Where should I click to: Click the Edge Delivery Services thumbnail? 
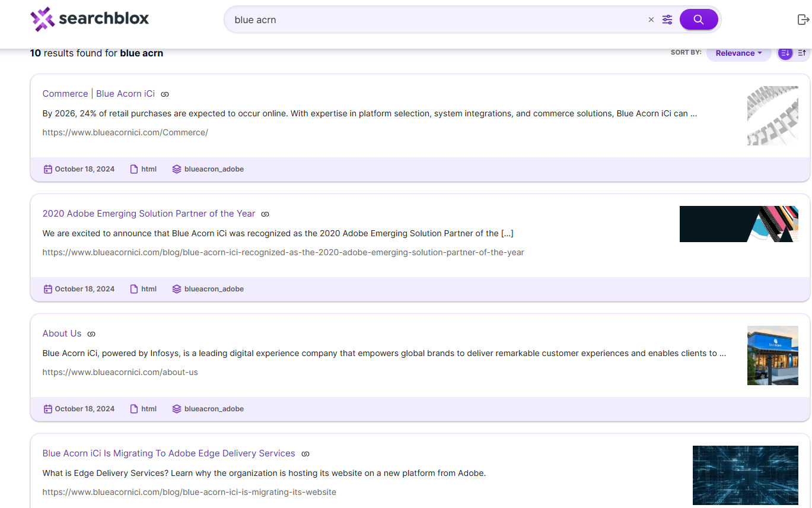(746, 475)
